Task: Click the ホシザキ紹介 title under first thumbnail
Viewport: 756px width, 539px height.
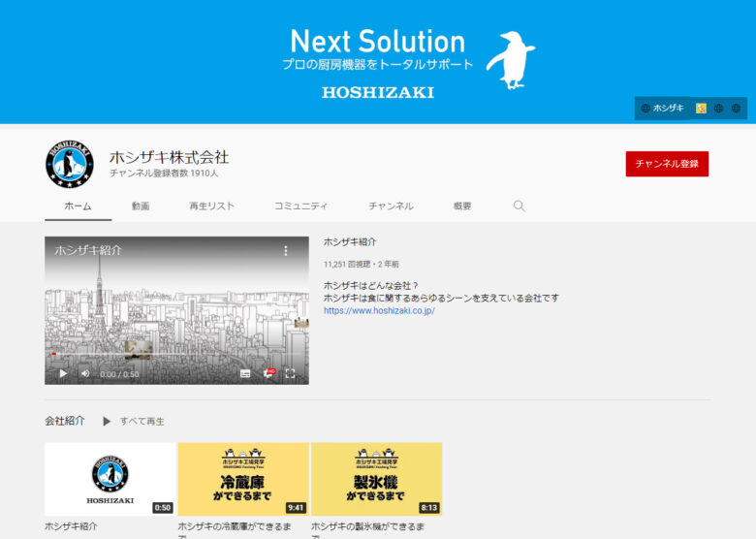Action: tap(71, 526)
